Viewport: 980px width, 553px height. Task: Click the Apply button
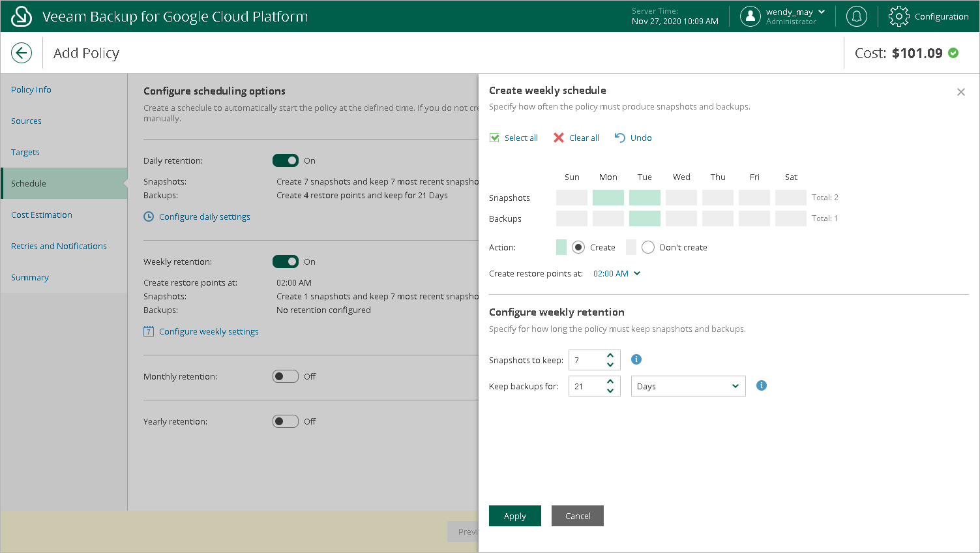(515, 516)
